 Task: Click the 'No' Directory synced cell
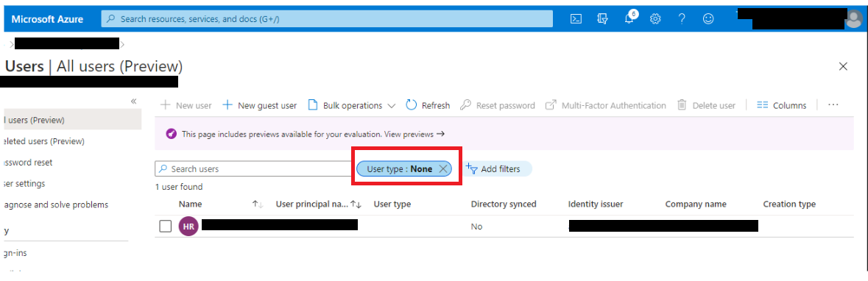[476, 227]
